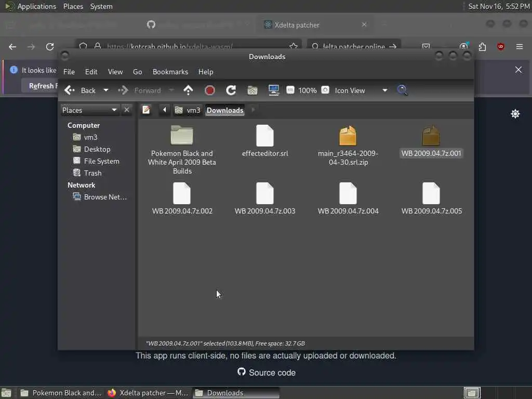532x399 pixels.
Task: Select the WB 2009.04.7z.004 file
Action: click(x=348, y=198)
